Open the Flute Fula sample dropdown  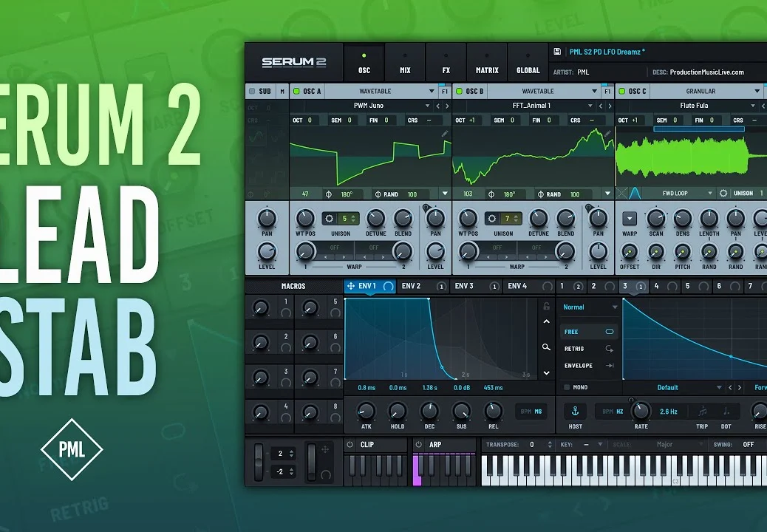(x=694, y=106)
